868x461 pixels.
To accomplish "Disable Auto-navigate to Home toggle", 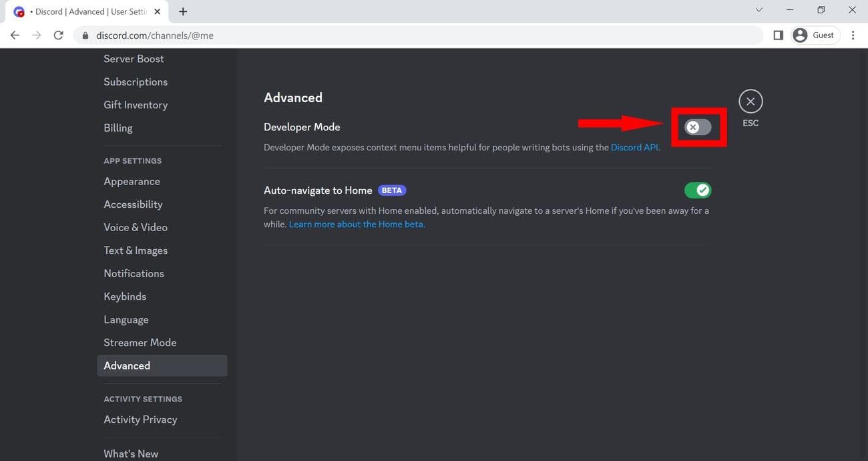I will [x=698, y=190].
